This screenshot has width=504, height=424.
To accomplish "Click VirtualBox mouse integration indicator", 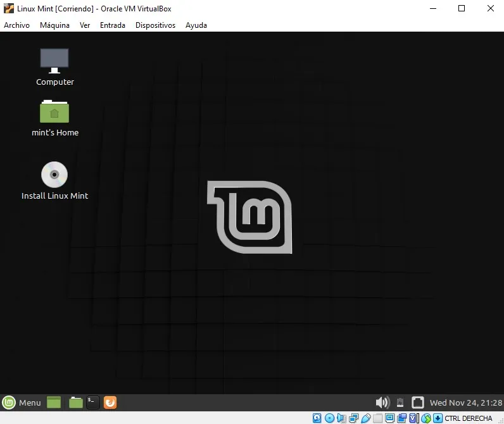I will pyautogui.click(x=426, y=418).
